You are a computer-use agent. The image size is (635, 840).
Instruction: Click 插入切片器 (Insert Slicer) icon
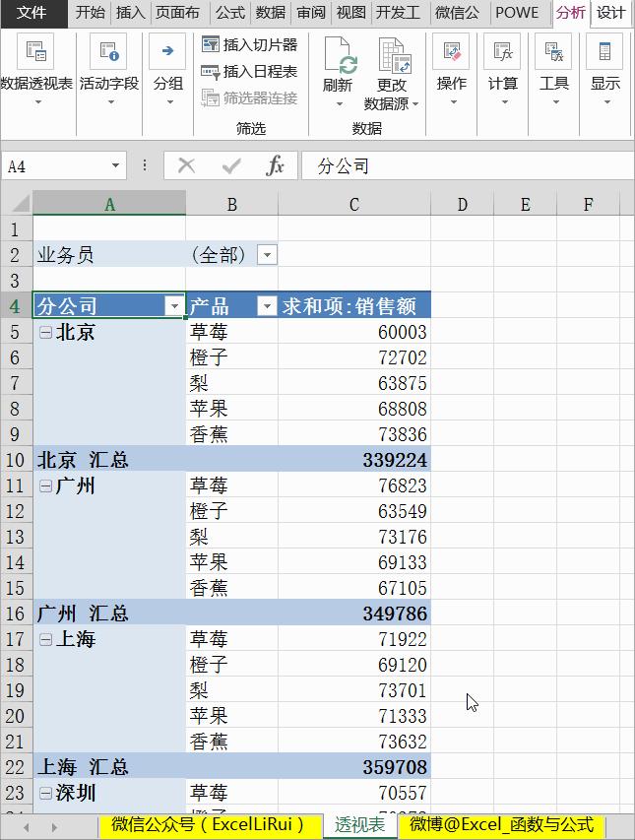pyautogui.click(x=210, y=44)
